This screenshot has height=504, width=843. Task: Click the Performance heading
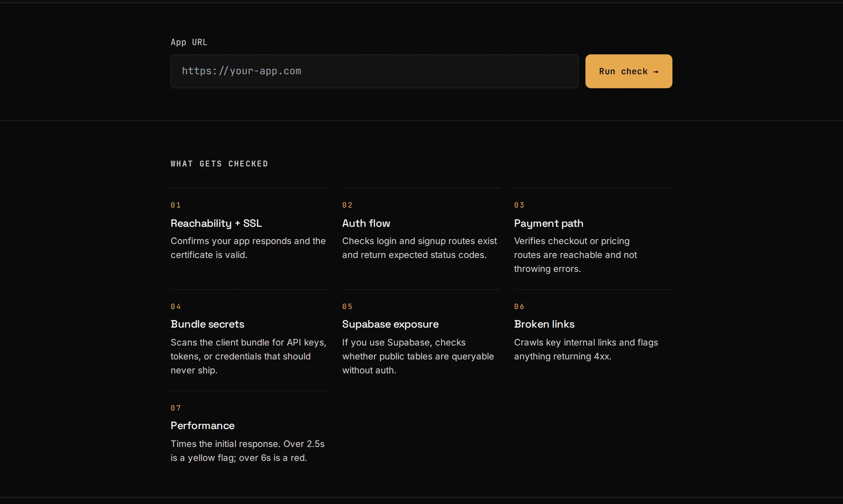202,426
